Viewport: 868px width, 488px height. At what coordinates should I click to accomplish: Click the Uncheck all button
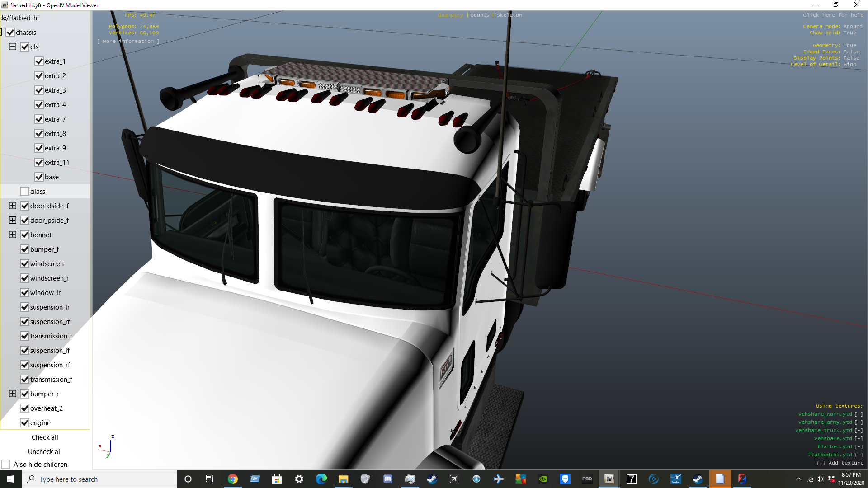[x=45, y=452]
